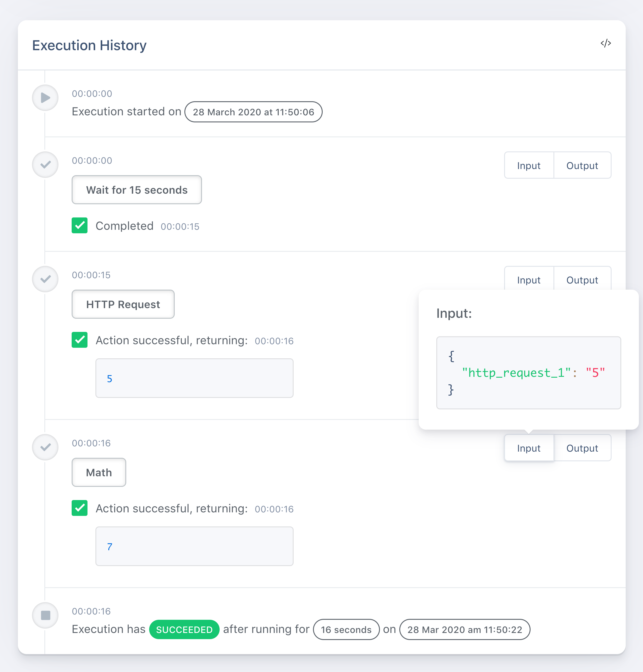The width and height of the screenshot is (643, 672).
Task: Show Output for the Wait step
Action: tap(582, 166)
